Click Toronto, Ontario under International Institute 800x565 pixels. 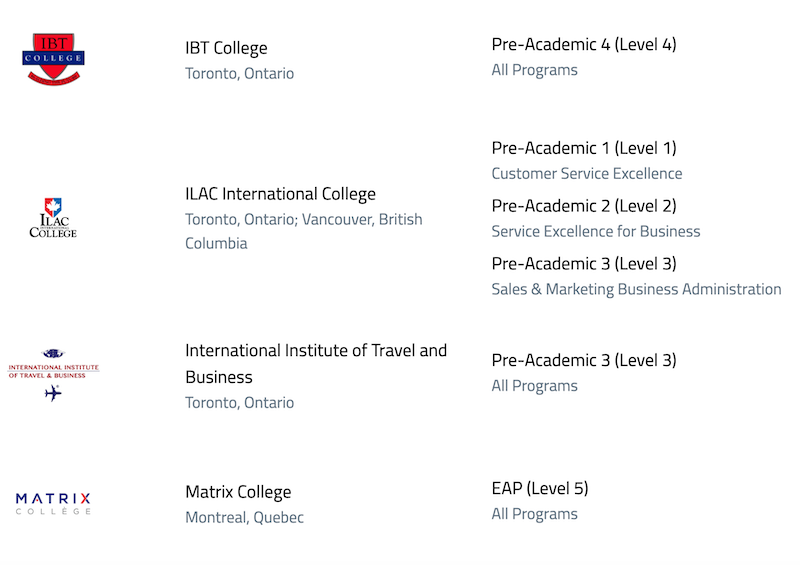[x=239, y=403]
